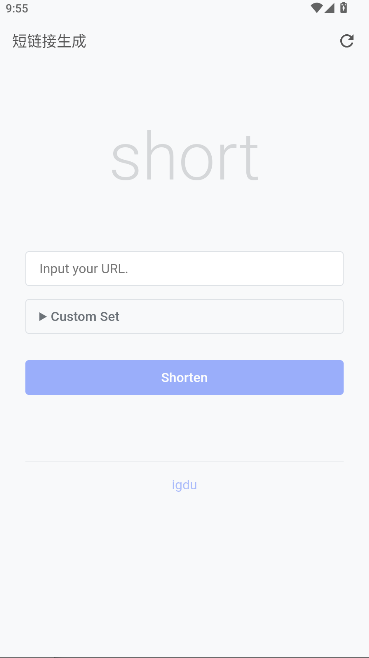Tap the letter 's' in the short logo
Viewport: 369px width, 658px height.
pos(125,162)
